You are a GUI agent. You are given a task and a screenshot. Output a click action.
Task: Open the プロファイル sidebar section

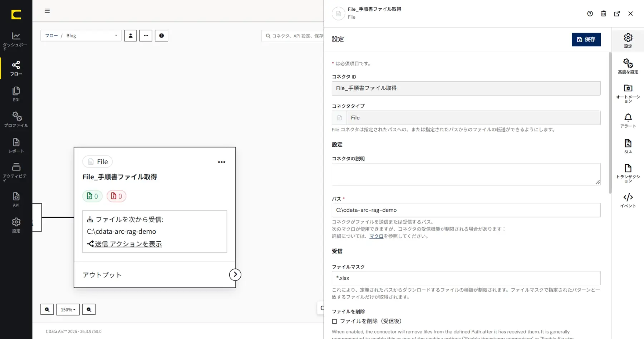point(16,119)
